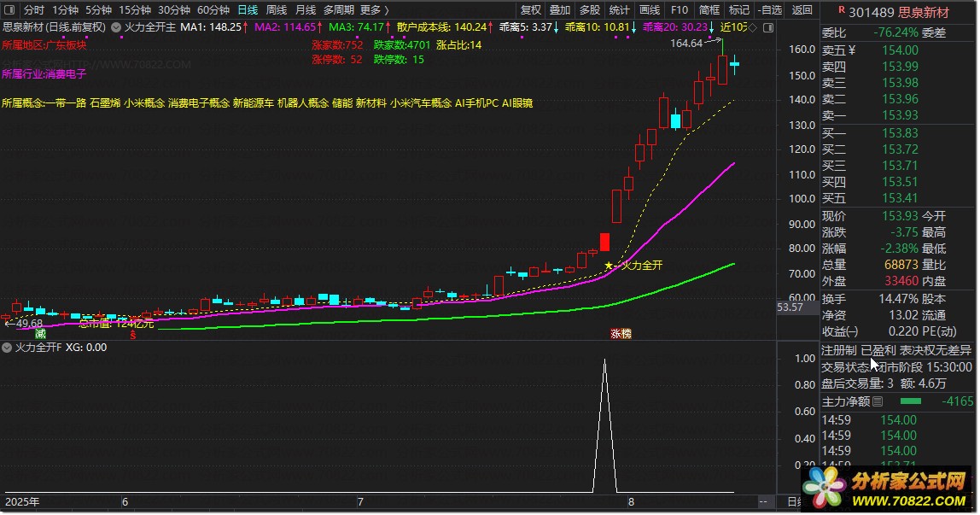Switch to 周线 weekly chart

point(277,10)
